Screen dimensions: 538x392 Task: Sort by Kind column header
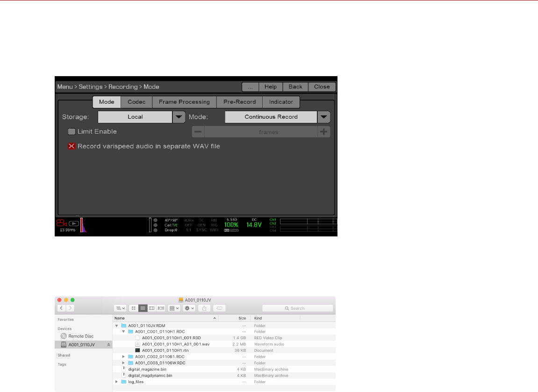click(275, 318)
